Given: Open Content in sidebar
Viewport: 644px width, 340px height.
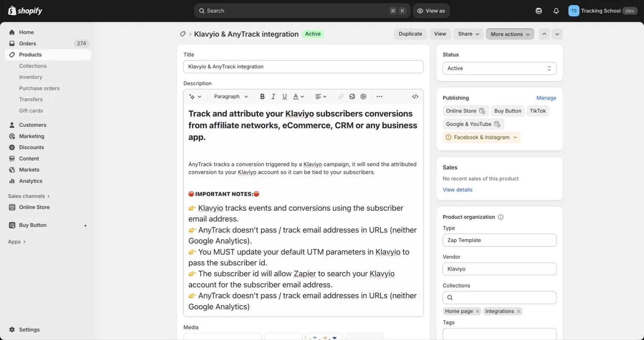Looking at the screenshot, I should (48, 158).
